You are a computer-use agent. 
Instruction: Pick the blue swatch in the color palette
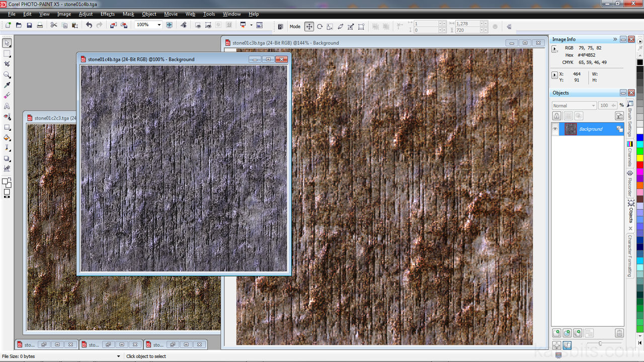(x=640, y=137)
